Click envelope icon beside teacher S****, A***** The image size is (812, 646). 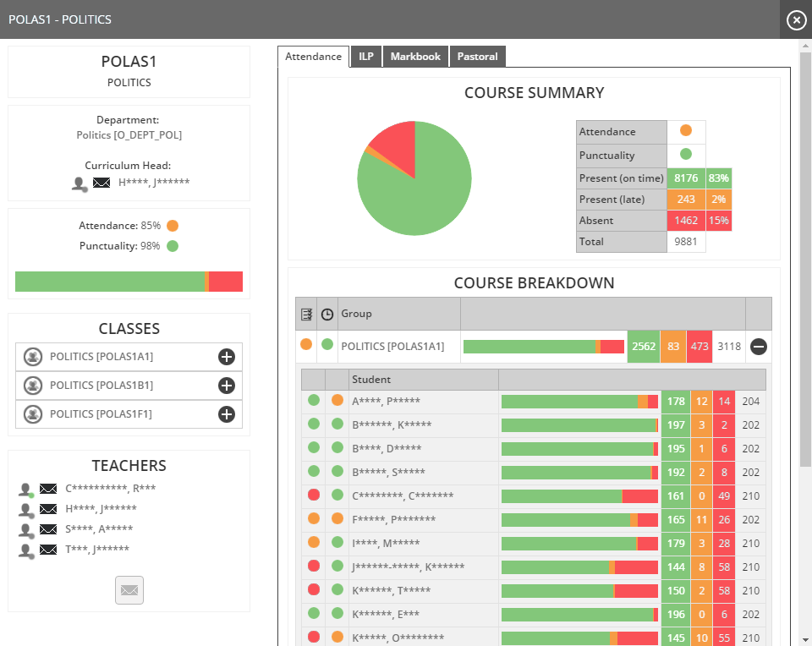click(48, 529)
